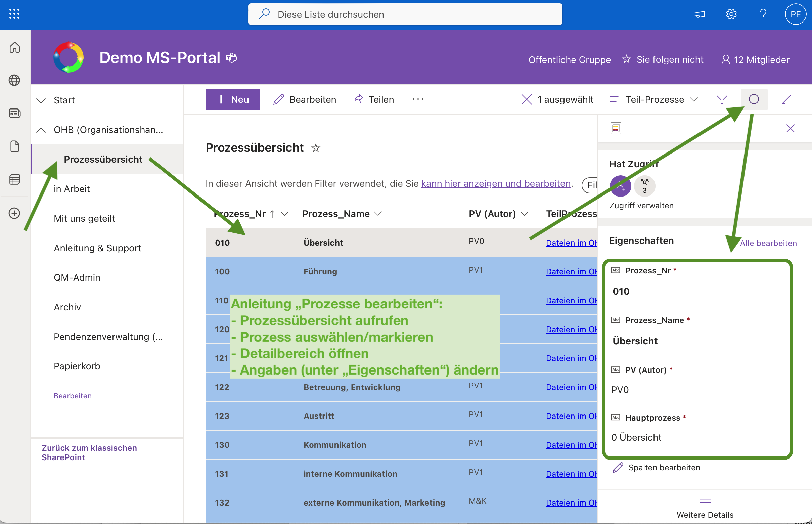Click the create plus icon in left rail
The height and width of the screenshot is (524, 812).
tap(14, 213)
